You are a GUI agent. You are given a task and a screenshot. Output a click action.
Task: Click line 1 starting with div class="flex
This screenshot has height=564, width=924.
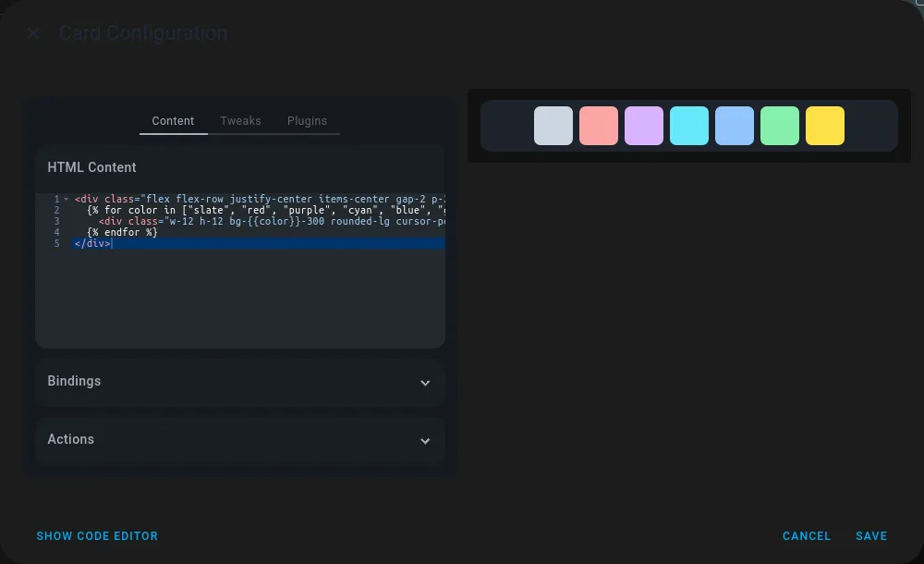tap(260, 199)
